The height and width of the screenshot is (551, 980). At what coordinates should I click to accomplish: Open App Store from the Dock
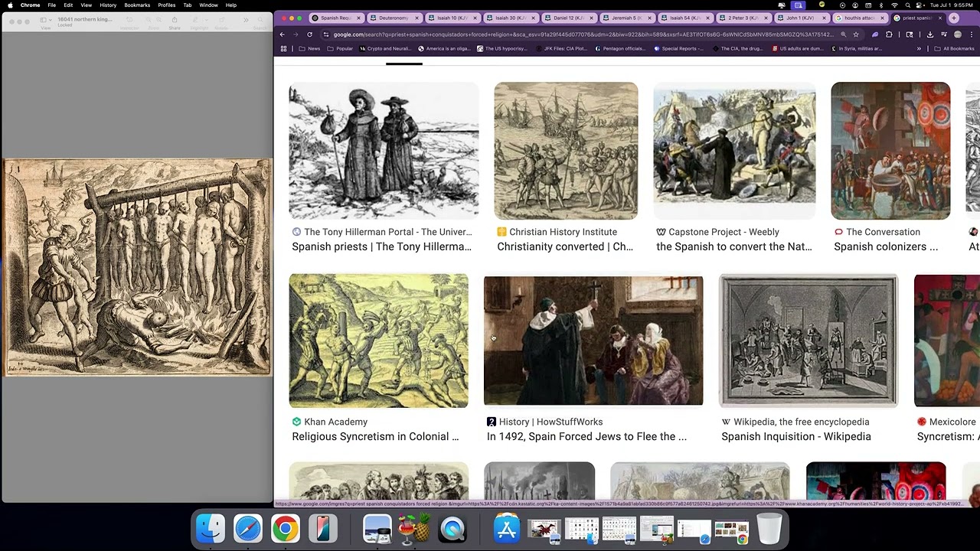click(507, 529)
